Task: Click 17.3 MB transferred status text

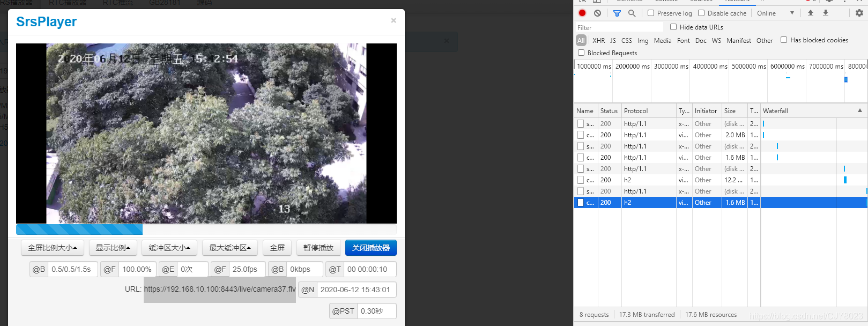Action: coord(647,315)
